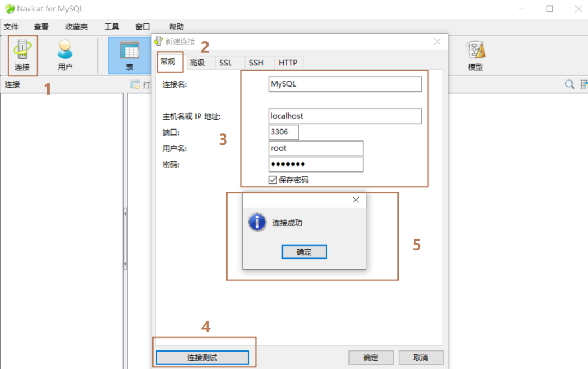
Task: Switch to the HTTP tab
Action: tap(288, 63)
